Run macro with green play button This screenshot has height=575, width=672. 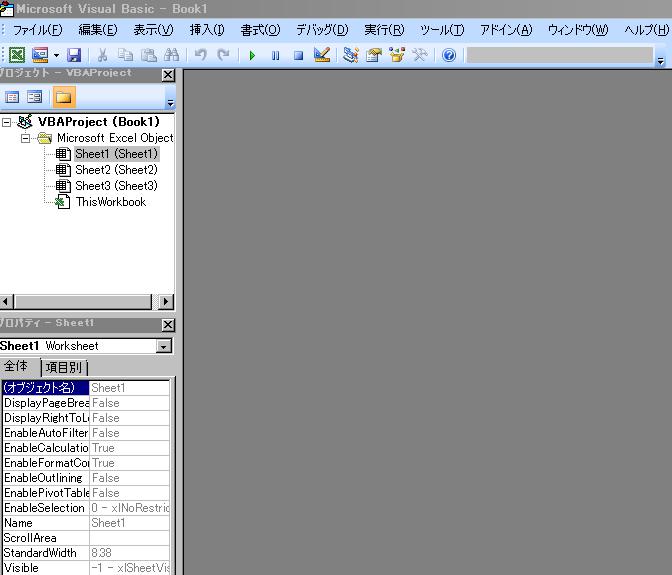click(x=252, y=55)
